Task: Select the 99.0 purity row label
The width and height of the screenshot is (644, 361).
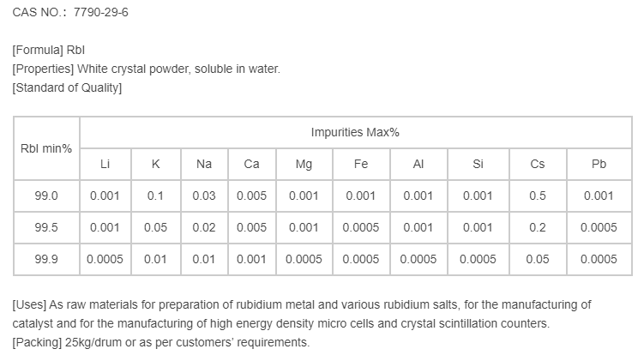Action: (x=46, y=196)
